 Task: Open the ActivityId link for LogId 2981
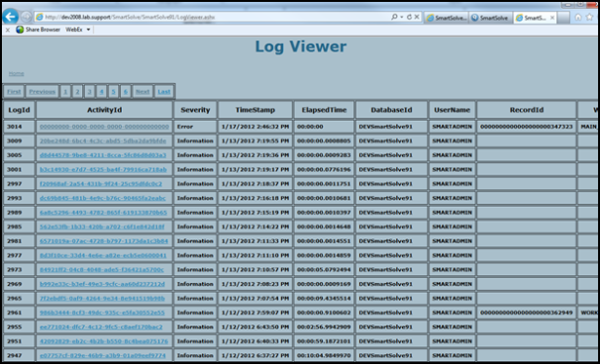[104, 241]
